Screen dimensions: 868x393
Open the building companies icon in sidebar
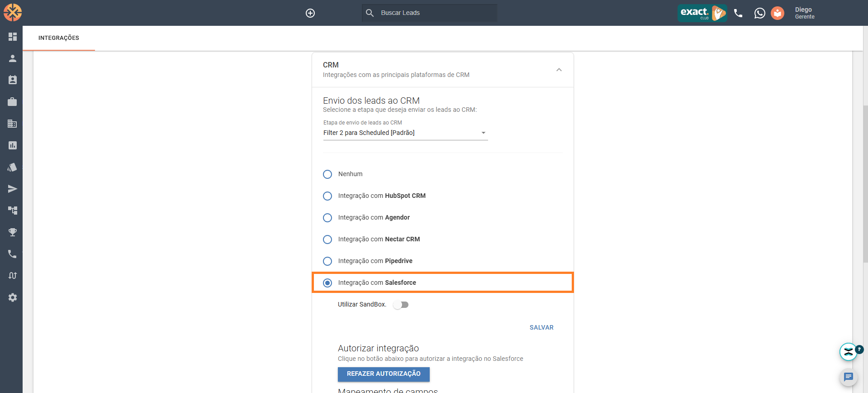(13, 124)
